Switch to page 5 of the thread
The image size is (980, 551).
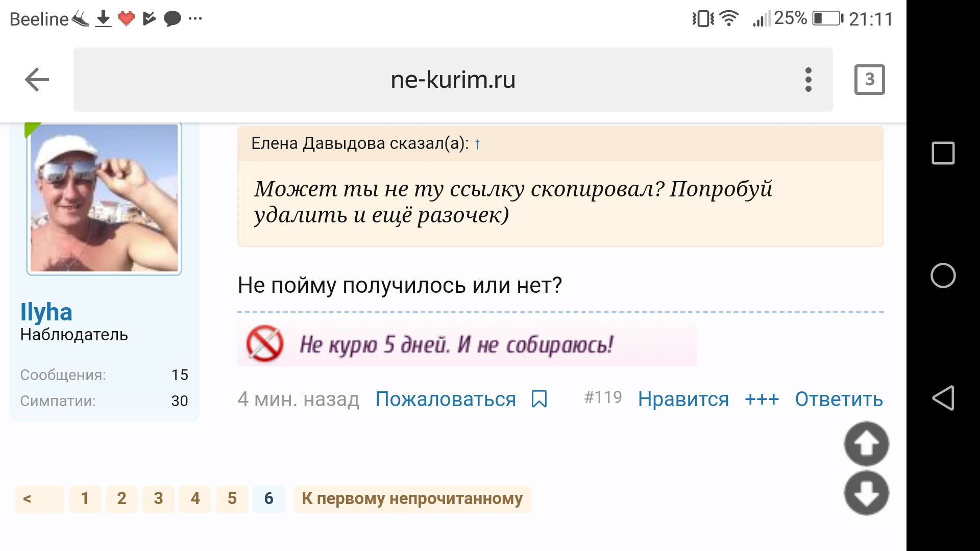click(x=232, y=498)
